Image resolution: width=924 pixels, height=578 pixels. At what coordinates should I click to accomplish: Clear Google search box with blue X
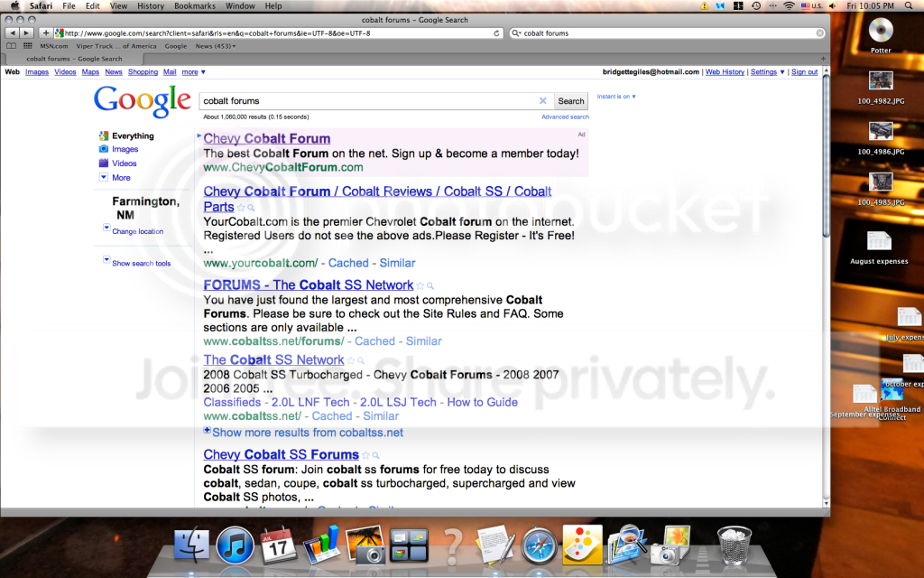[542, 101]
